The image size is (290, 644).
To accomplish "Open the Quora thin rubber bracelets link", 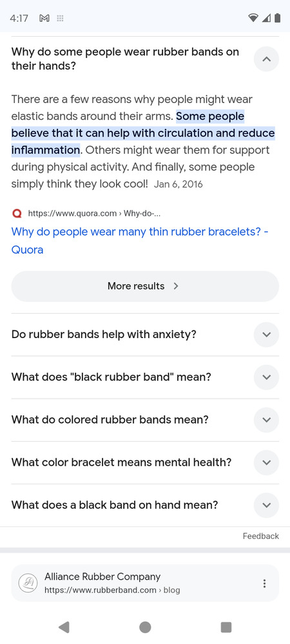I will (140, 240).
